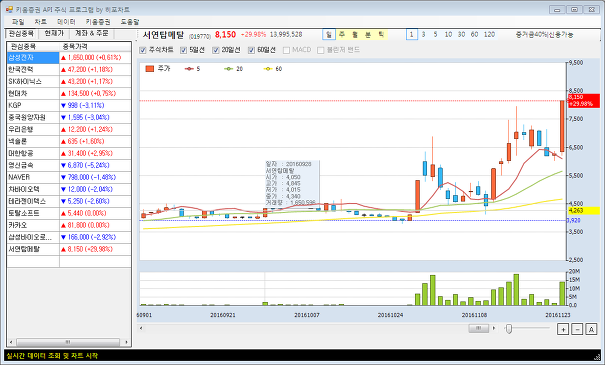Click right arrow of watchlist scrollbar
The image size is (605, 365).
point(127,342)
